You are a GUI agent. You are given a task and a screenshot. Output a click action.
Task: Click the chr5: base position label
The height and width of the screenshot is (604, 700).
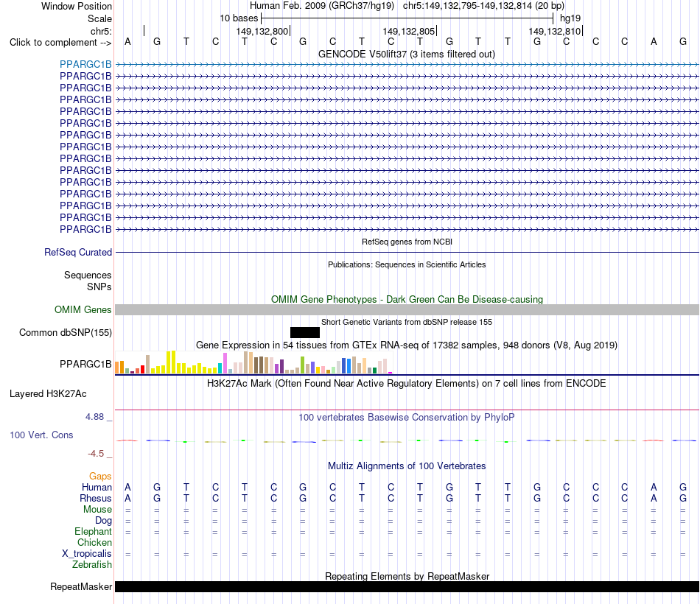pos(101,31)
